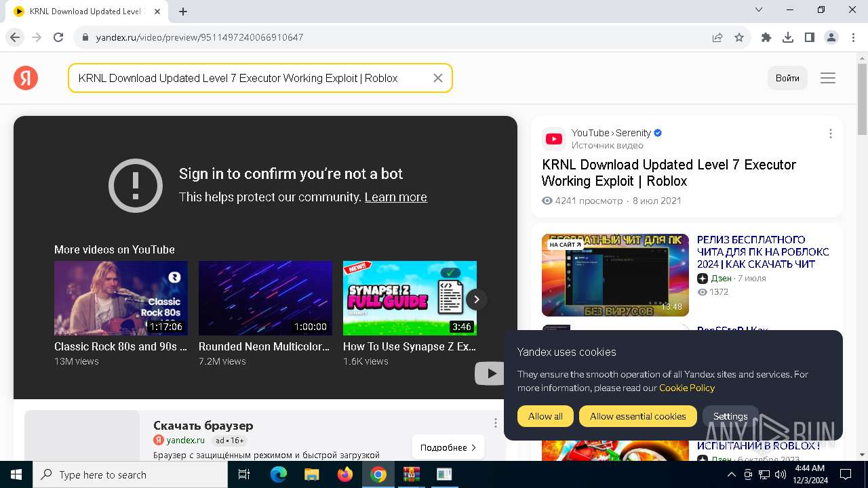
Task: Launch Firefox from the taskbar
Action: [345, 474]
